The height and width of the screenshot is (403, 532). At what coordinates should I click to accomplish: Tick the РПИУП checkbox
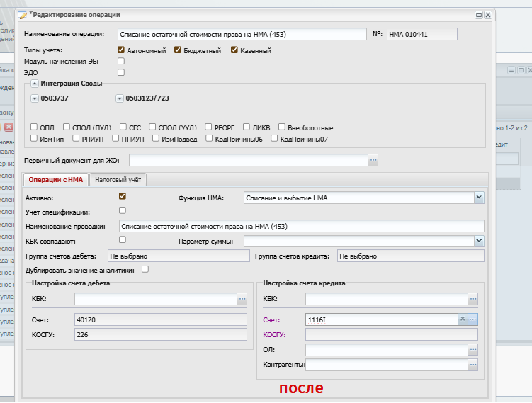pos(76,138)
